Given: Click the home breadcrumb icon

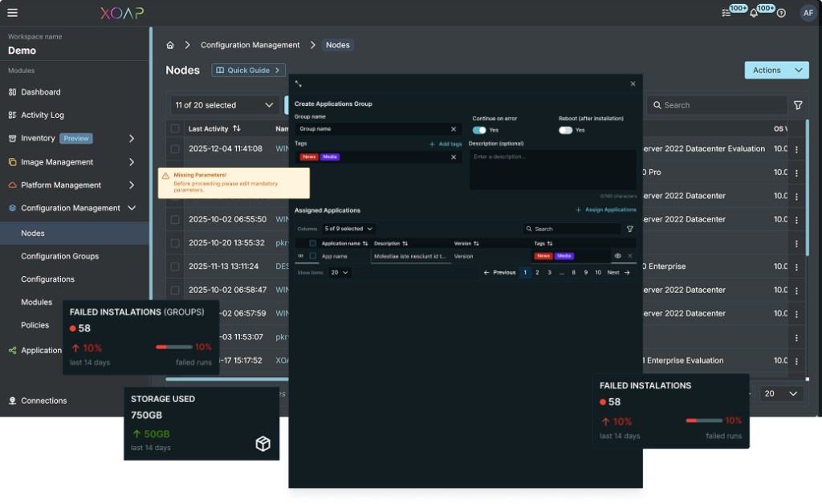Looking at the screenshot, I should tap(169, 45).
